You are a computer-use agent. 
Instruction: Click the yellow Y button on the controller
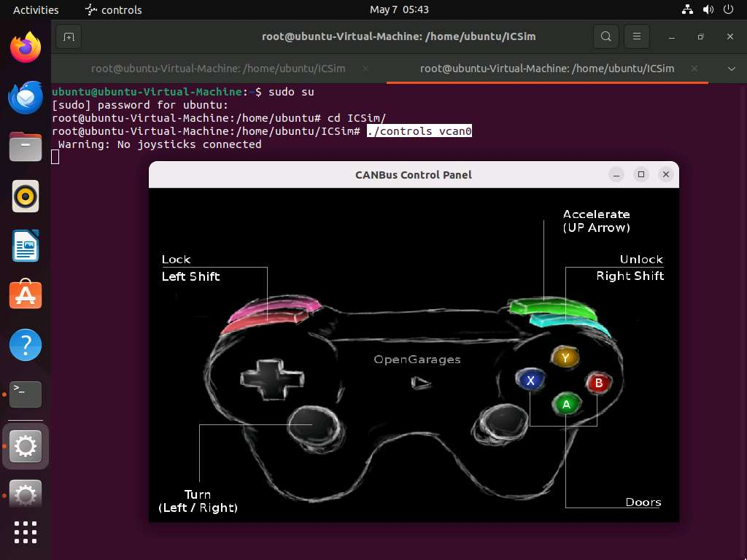[564, 357]
